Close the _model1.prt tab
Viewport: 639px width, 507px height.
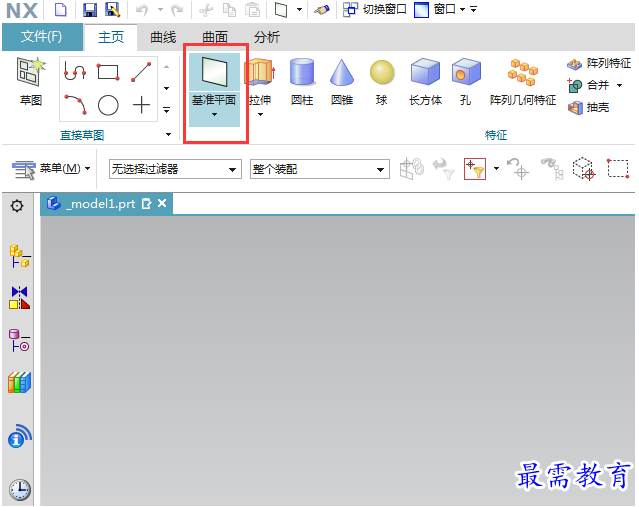162,203
